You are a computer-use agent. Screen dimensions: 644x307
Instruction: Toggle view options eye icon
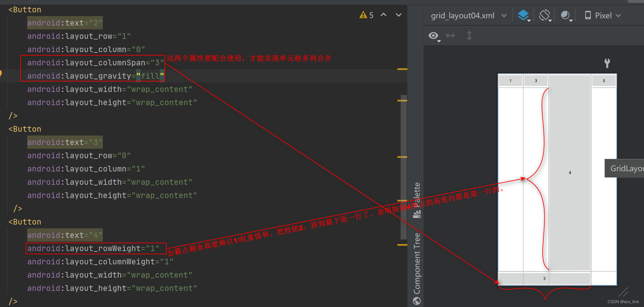(x=434, y=36)
